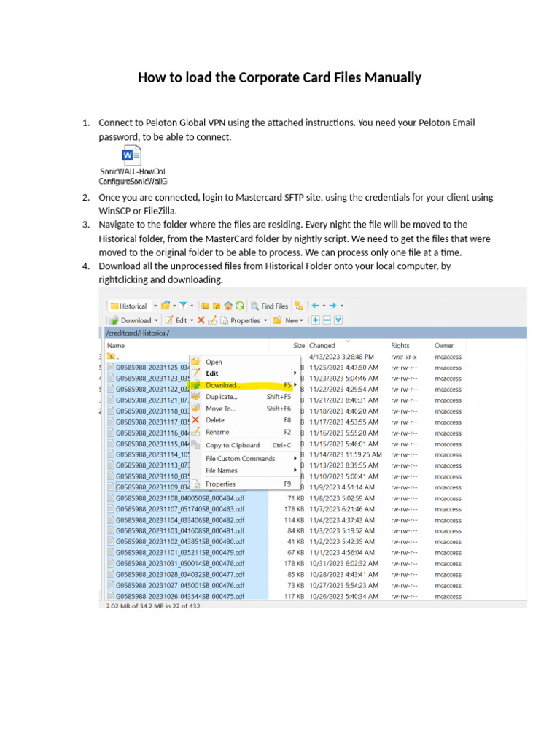Open the Historical directory combo box
The width and height of the screenshot is (560, 747).
click(133, 306)
